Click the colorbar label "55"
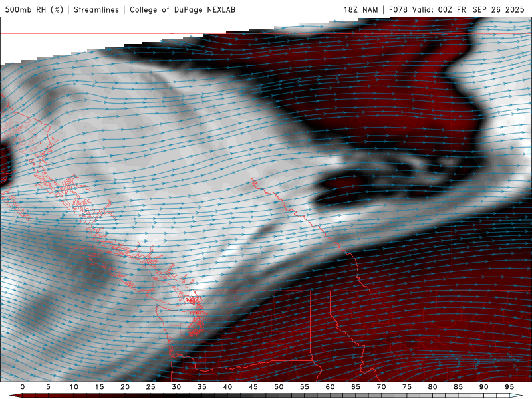Screen dimensions: 532x399 [305, 387]
